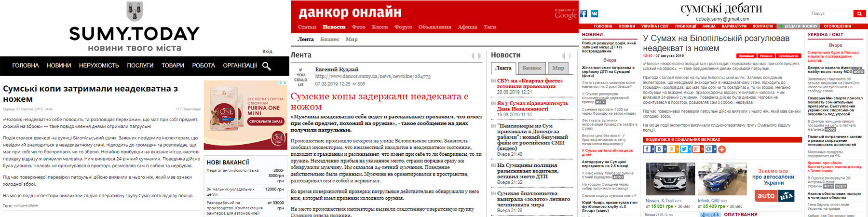Click the Кримінал tag button

746,56
